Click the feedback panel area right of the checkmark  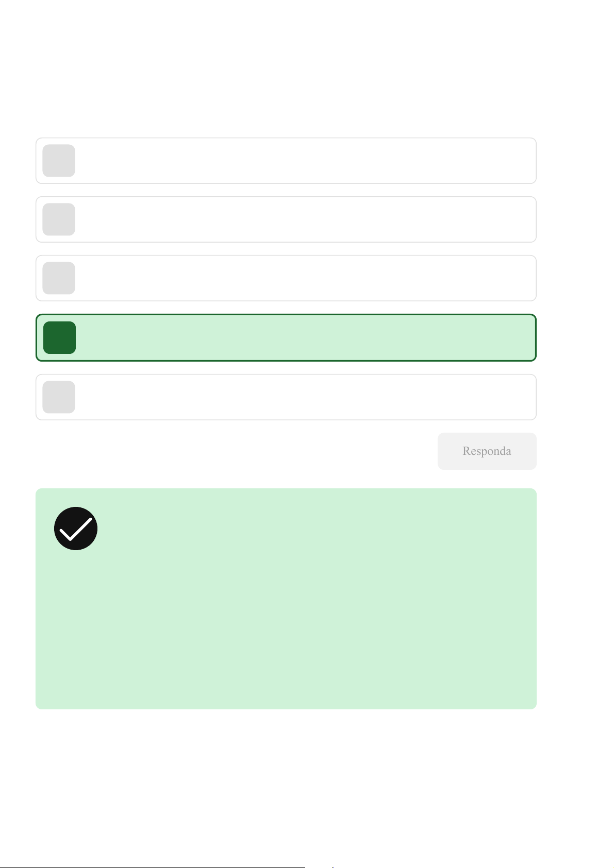tap(309, 529)
